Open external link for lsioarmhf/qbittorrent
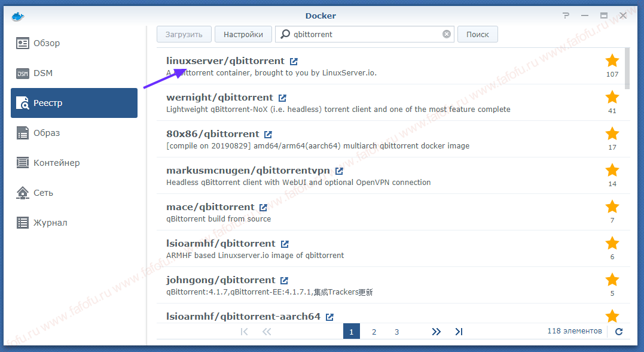The height and width of the screenshot is (352, 644). point(285,244)
